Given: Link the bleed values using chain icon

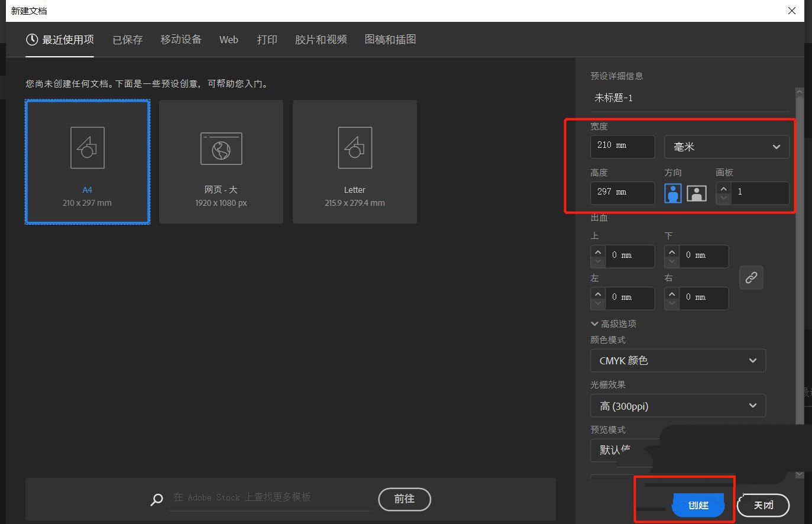Looking at the screenshot, I should pyautogui.click(x=751, y=277).
